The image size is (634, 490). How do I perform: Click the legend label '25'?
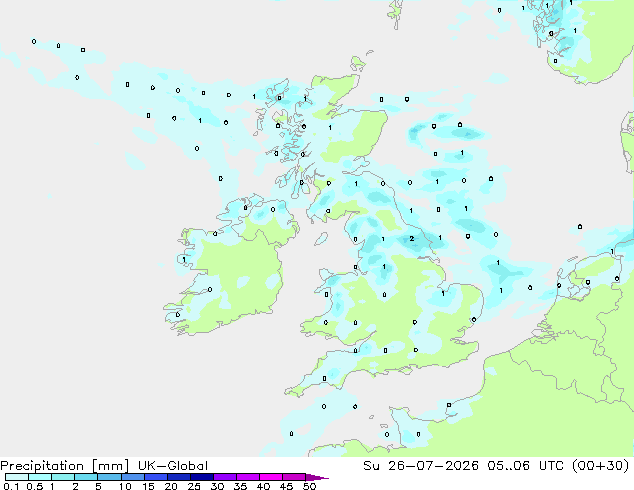coord(194,486)
